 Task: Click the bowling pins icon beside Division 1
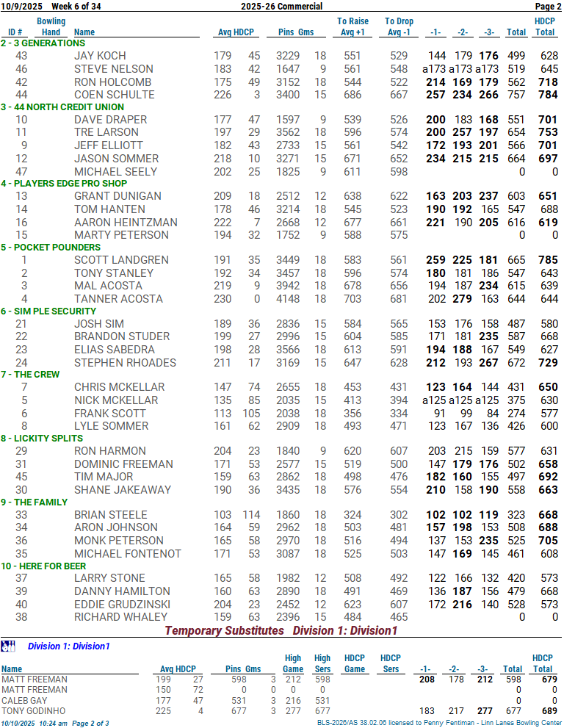(8, 646)
